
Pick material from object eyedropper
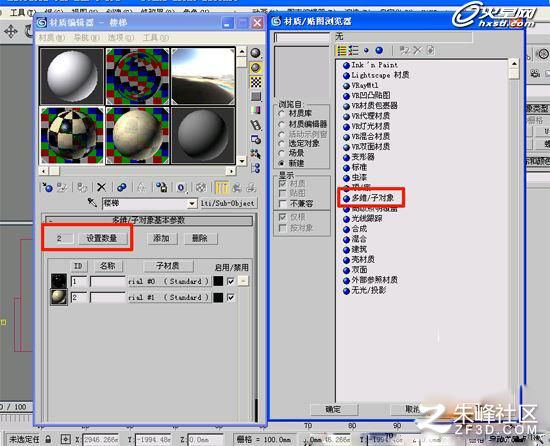(92, 203)
